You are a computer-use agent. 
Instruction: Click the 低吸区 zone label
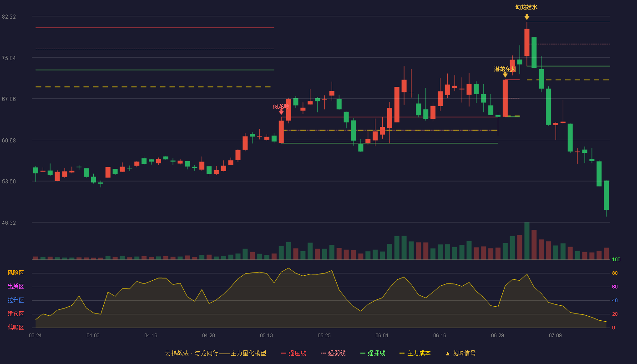pos(16,327)
